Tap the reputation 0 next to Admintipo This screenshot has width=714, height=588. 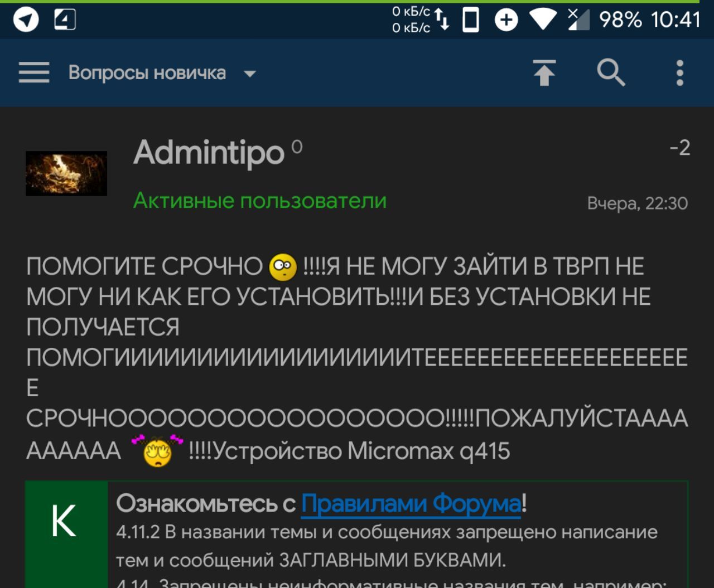tap(297, 147)
